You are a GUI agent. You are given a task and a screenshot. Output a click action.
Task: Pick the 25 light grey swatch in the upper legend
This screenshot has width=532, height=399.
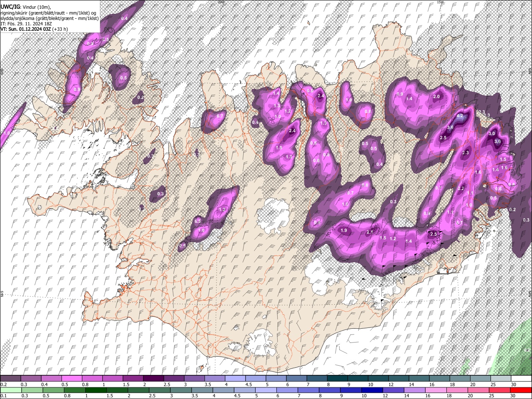point(501,379)
